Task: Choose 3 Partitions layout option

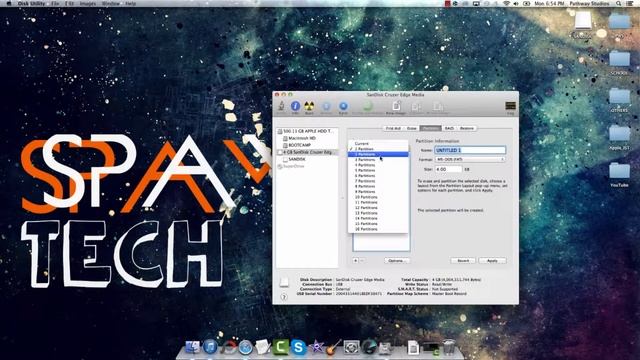Action: pos(378,160)
